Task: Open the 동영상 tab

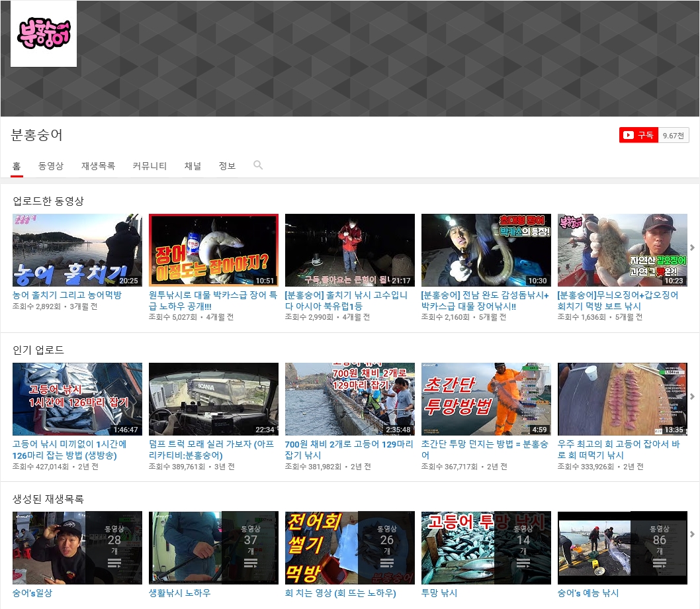Action: [x=51, y=166]
